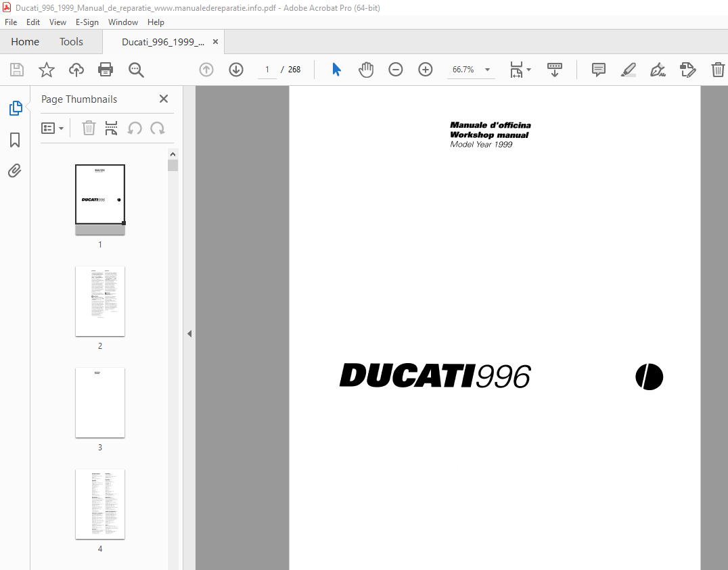
Task: Open Page Thumbnails sidebar icon
Action: tap(16, 108)
